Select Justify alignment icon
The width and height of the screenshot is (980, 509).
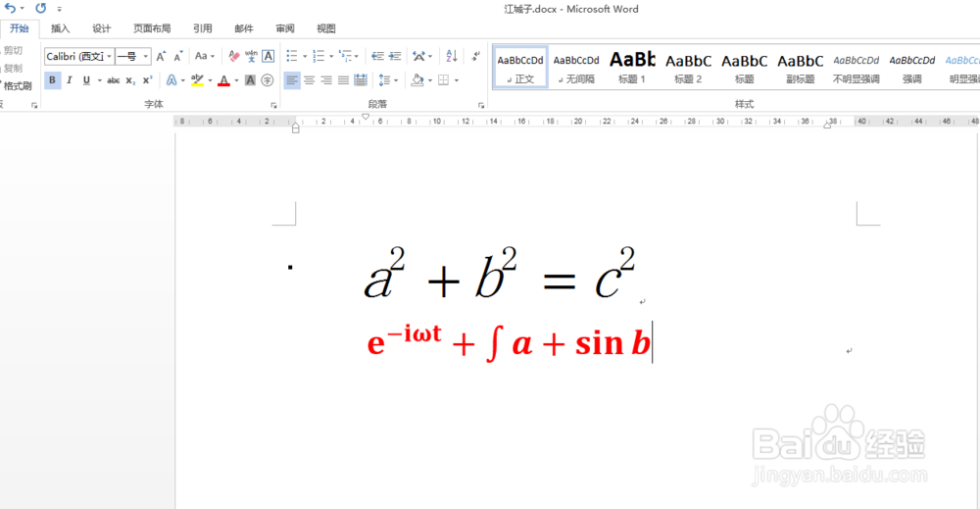tap(343, 80)
